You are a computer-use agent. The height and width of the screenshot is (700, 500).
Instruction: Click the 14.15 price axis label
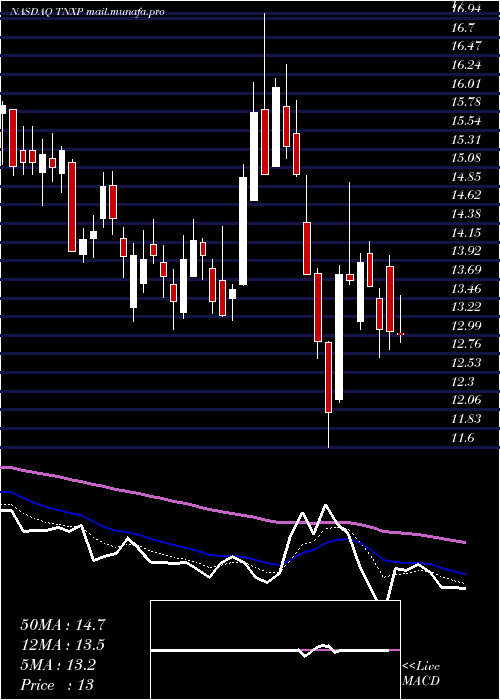(x=467, y=233)
